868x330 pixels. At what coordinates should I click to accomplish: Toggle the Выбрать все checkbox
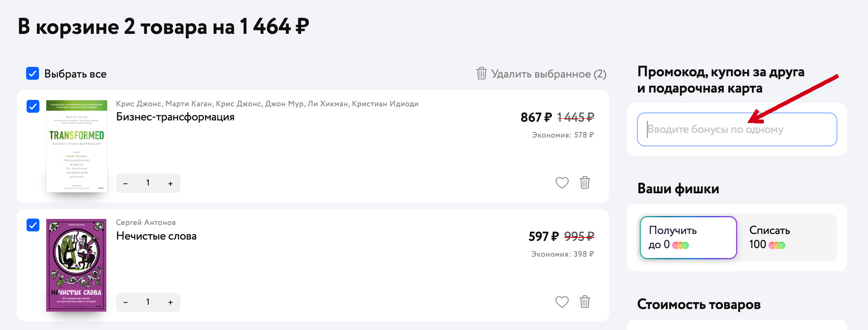(x=33, y=73)
